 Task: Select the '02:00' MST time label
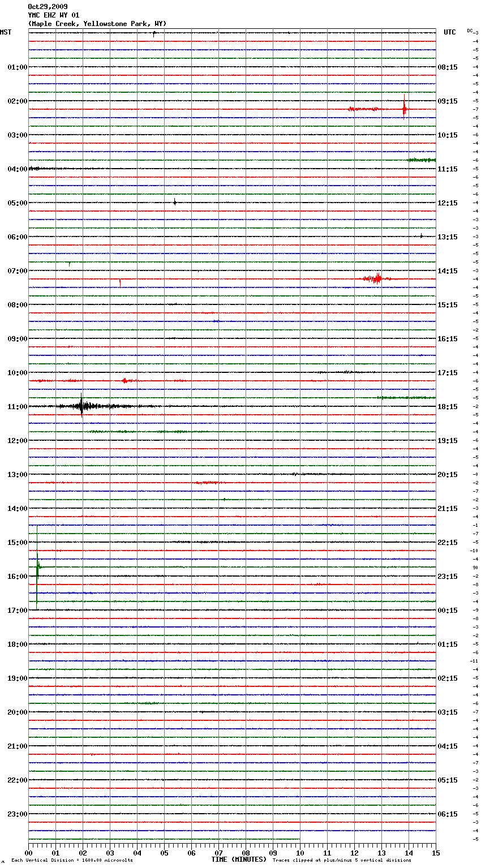18,101
